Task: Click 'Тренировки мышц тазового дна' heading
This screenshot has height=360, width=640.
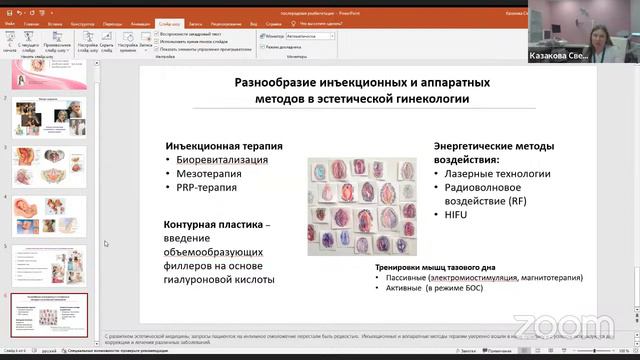Action: pyautogui.click(x=435, y=267)
